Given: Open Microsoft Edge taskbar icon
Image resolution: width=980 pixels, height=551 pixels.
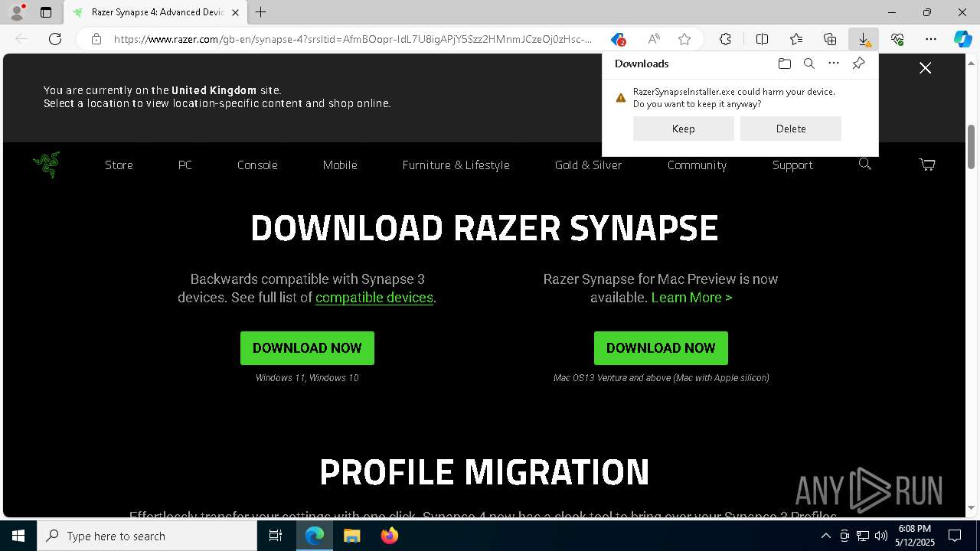Looking at the screenshot, I should tap(315, 536).
